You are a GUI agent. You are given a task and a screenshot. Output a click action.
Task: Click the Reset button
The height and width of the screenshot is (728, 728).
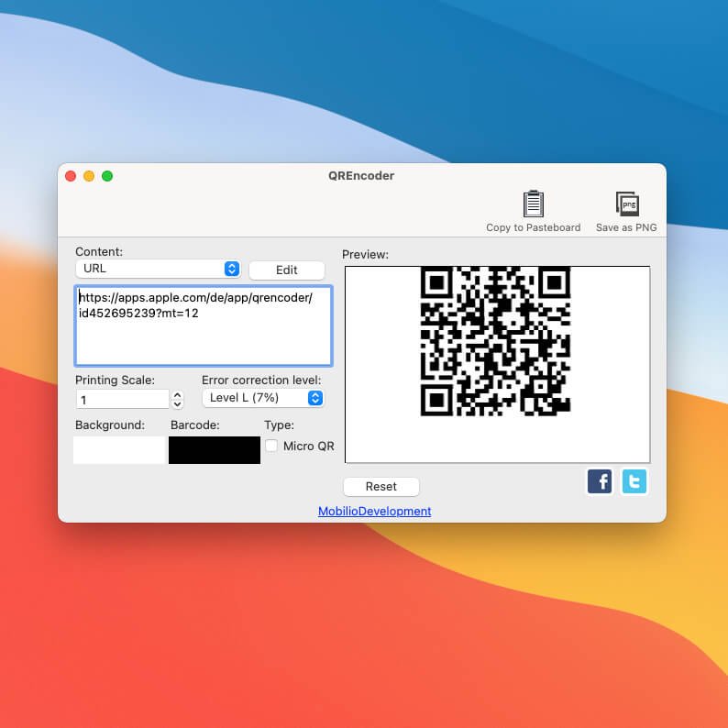coord(381,486)
